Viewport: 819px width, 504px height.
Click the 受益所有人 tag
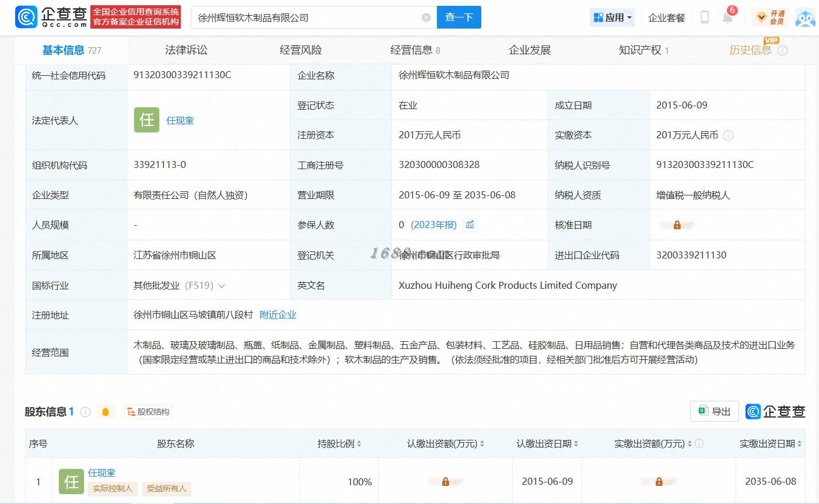click(166, 488)
